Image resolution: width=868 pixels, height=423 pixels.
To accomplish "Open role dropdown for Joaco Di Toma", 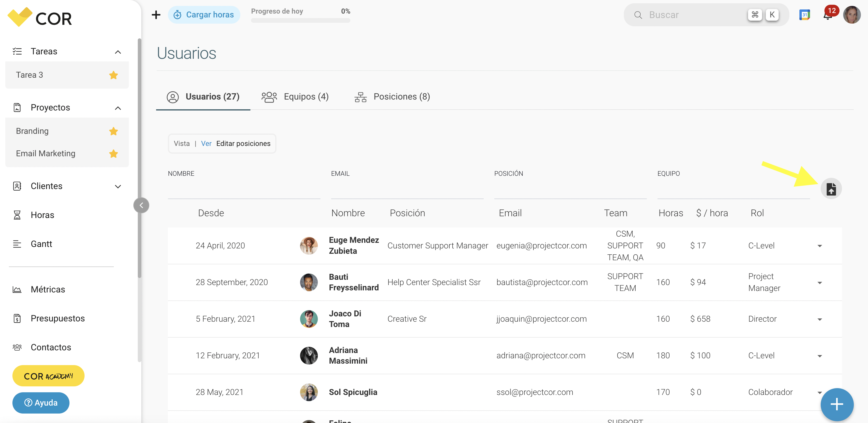I will click(820, 319).
